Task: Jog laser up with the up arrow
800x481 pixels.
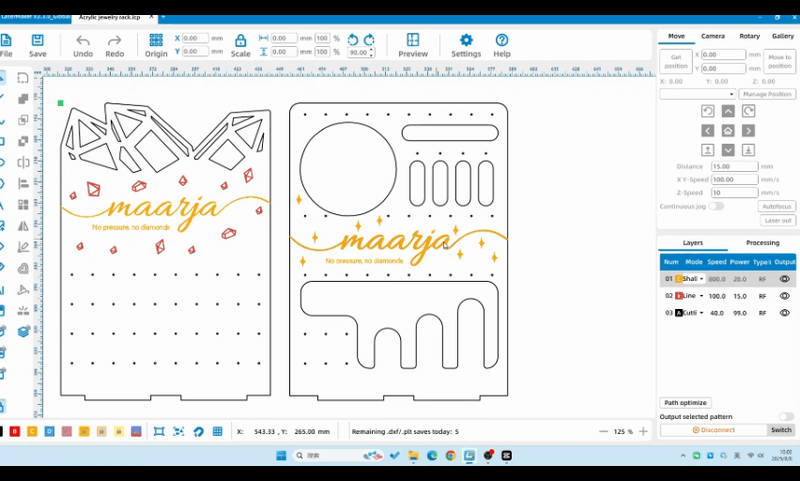Action: coord(728,111)
